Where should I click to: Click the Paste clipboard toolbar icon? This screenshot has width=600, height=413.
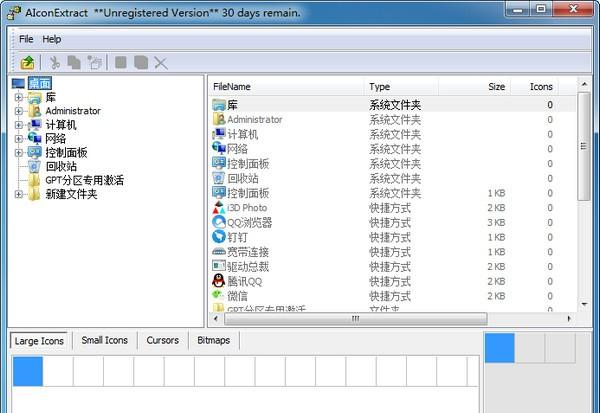pyautogui.click(x=95, y=63)
